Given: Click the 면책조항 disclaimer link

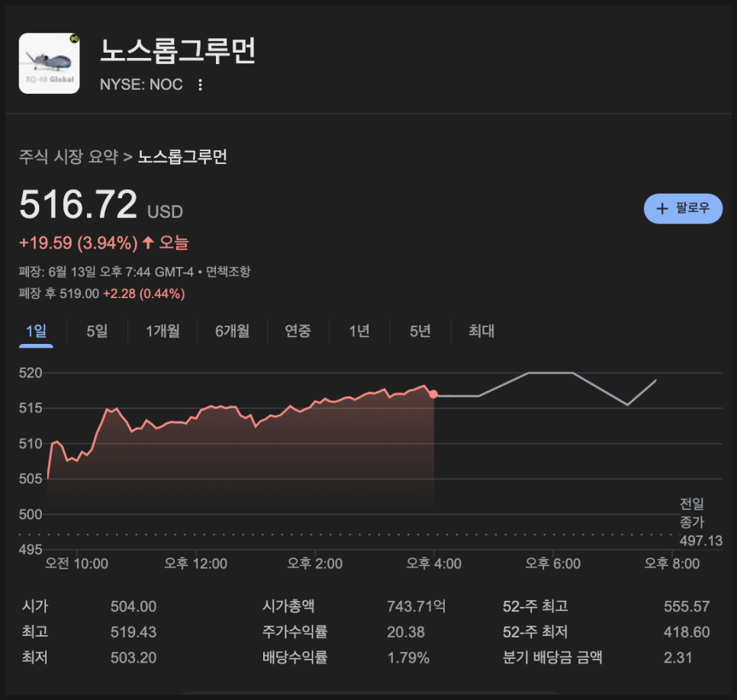Looking at the screenshot, I should click(x=228, y=271).
